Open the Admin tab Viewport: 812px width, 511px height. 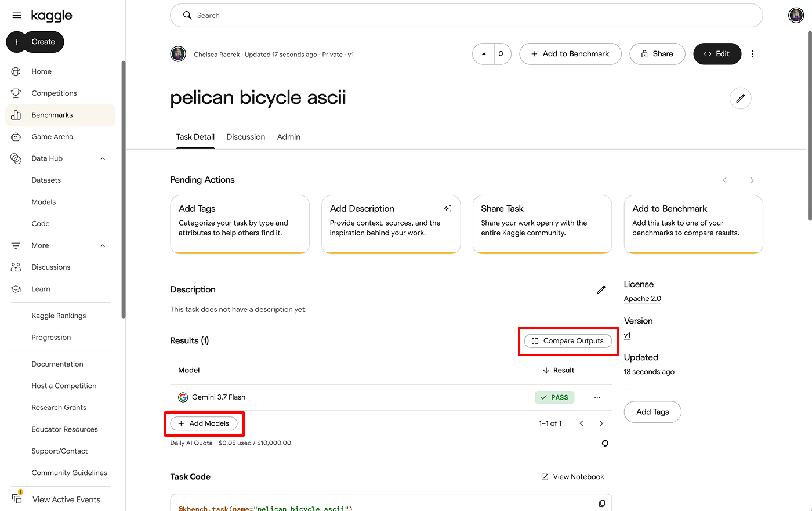[x=289, y=137]
